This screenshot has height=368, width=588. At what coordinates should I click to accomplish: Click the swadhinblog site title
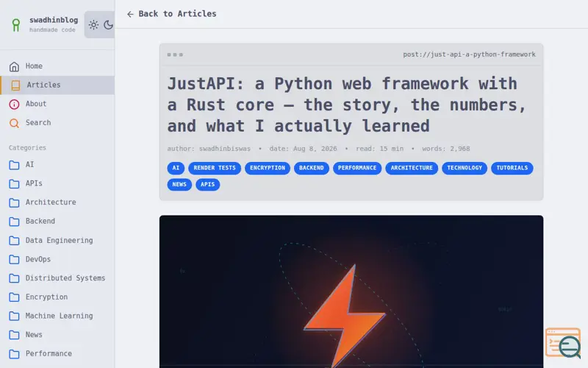click(x=54, y=20)
